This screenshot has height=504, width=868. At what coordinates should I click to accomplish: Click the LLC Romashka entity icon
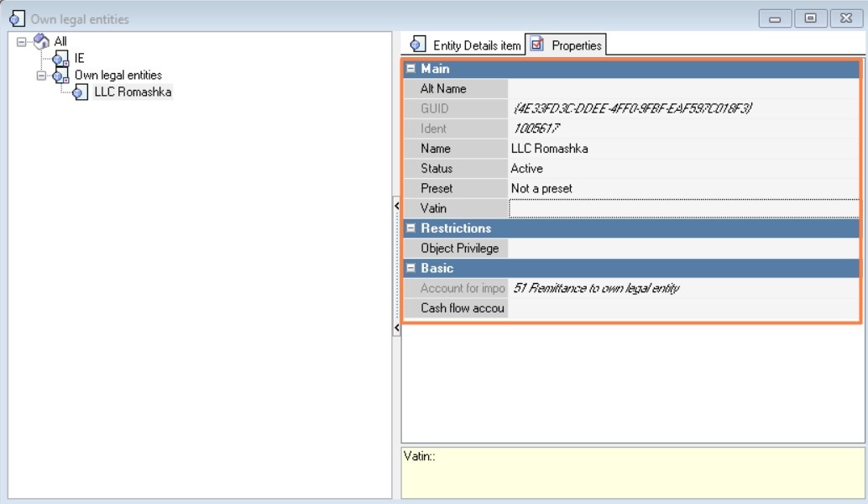point(81,92)
